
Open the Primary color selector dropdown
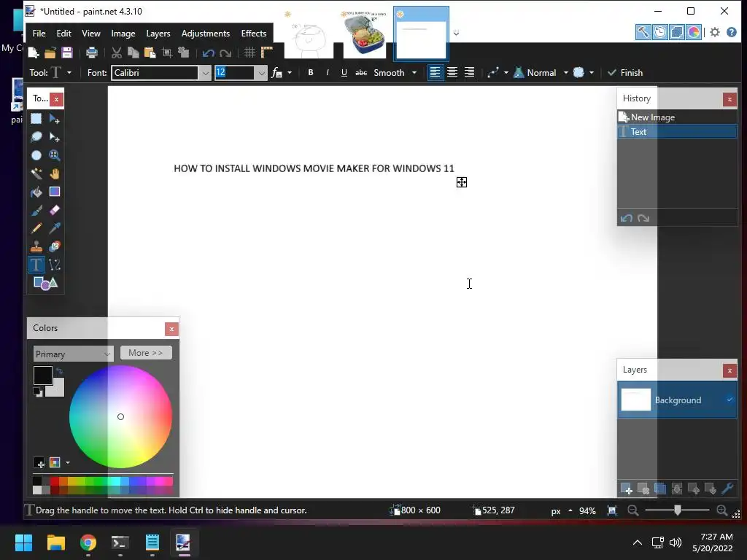[74, 354]
